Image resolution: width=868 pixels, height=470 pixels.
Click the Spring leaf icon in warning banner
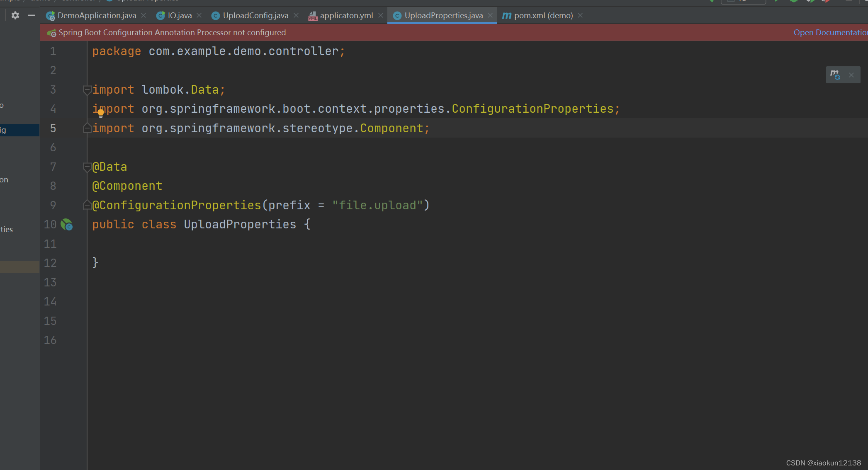coord(51,33)
